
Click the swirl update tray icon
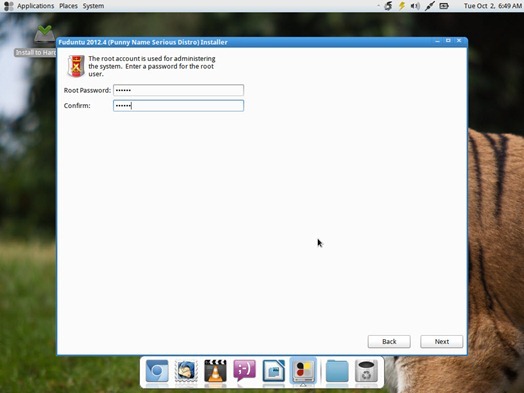(x=388, y=6)
